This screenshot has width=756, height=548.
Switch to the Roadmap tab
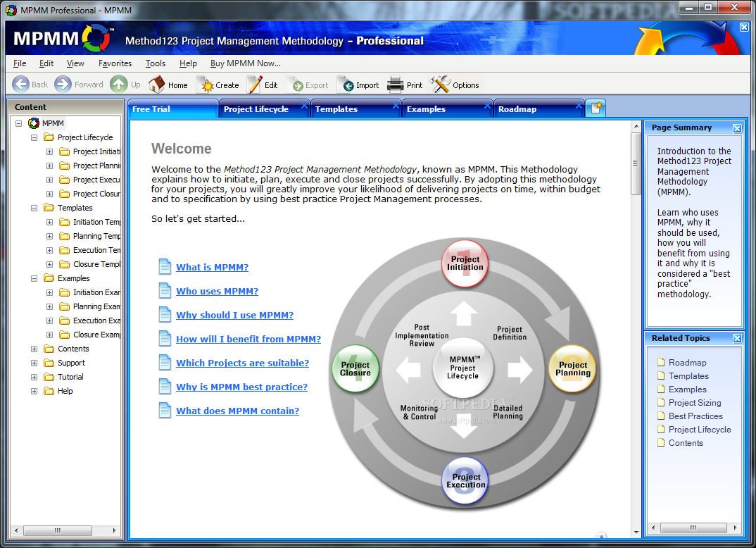pyautogui.click(x=539, y=109)
